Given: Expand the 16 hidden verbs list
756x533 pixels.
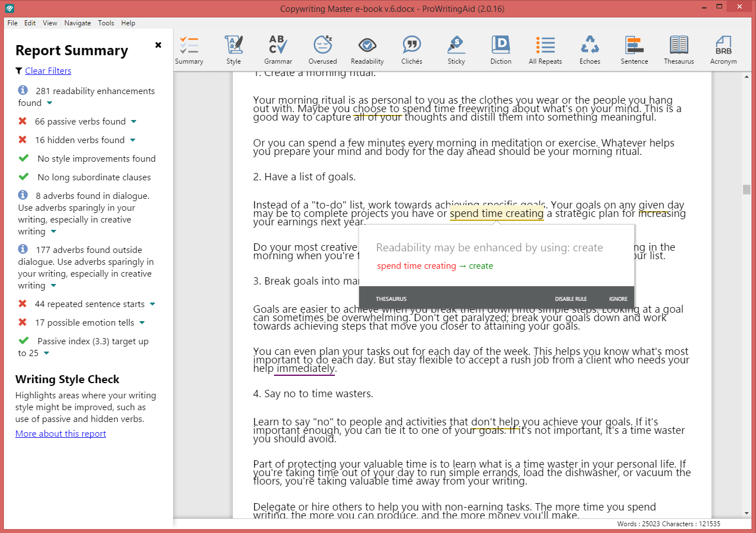Looking at the screenshot, I should (133, 140).
